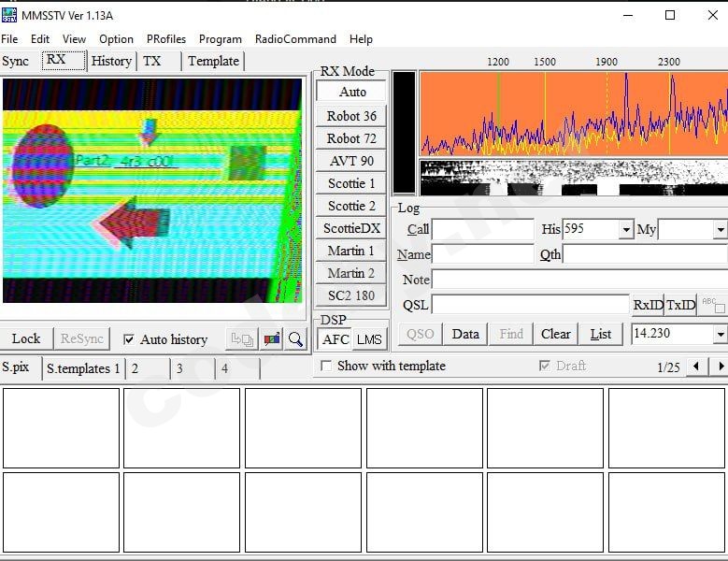Click in the Name input field
The image size is (728, 561).
click(483, 254)
